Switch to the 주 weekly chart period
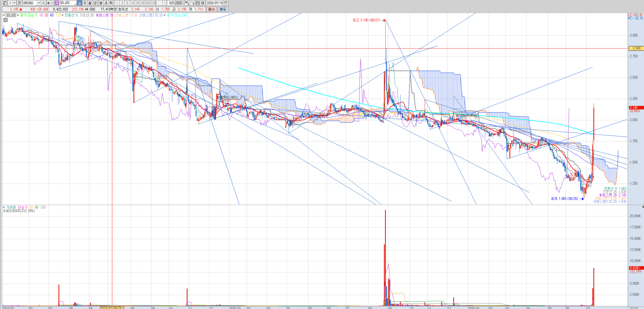The image size is (644, 309). (x=85, y=3)
